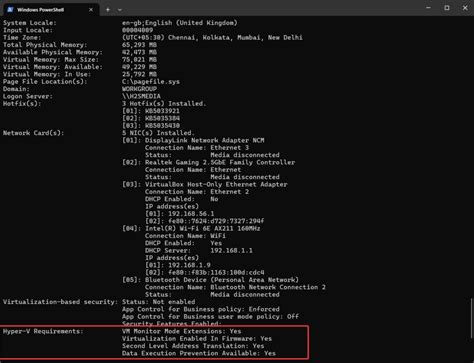Click 'Connection Name: WiFi' line
Viewport: 474px width, 363px height.
185,235
